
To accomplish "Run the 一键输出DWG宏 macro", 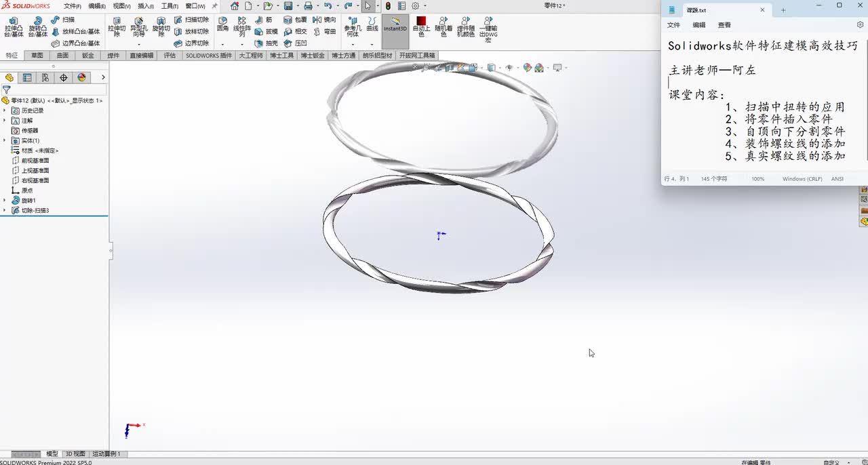I will (488, 29).
